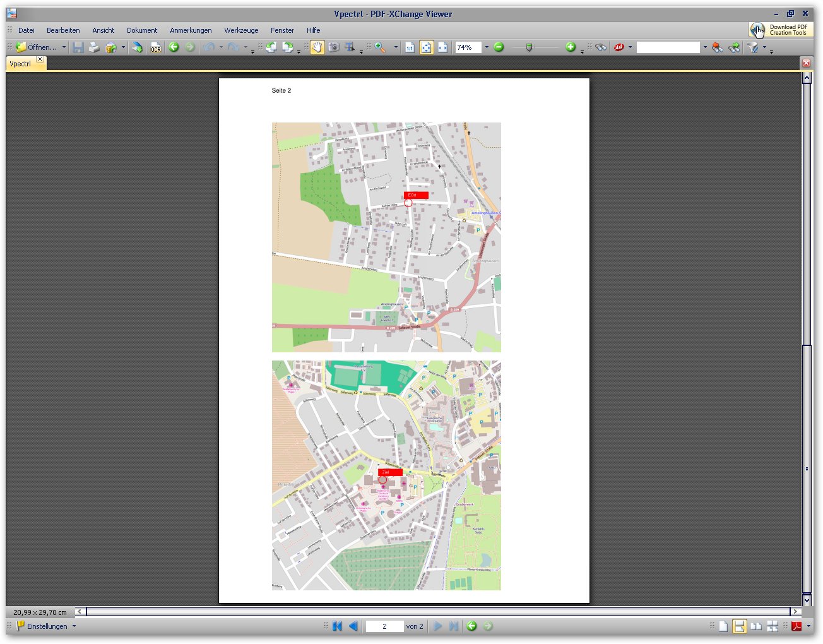
Task: Expand the Öffnen dropdown arrow
Action: 64,47
